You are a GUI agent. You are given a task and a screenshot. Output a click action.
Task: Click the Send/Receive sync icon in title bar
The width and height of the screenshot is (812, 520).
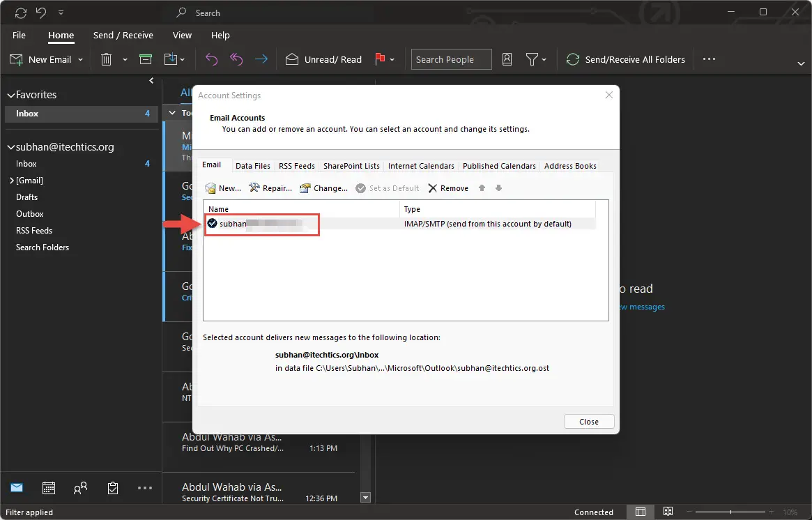click(21, 13)
